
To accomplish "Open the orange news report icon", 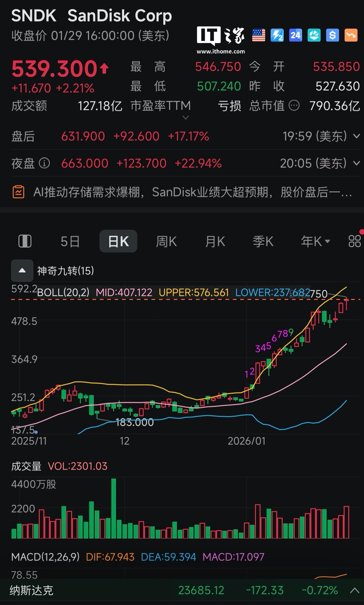I will tap(18, 192).
